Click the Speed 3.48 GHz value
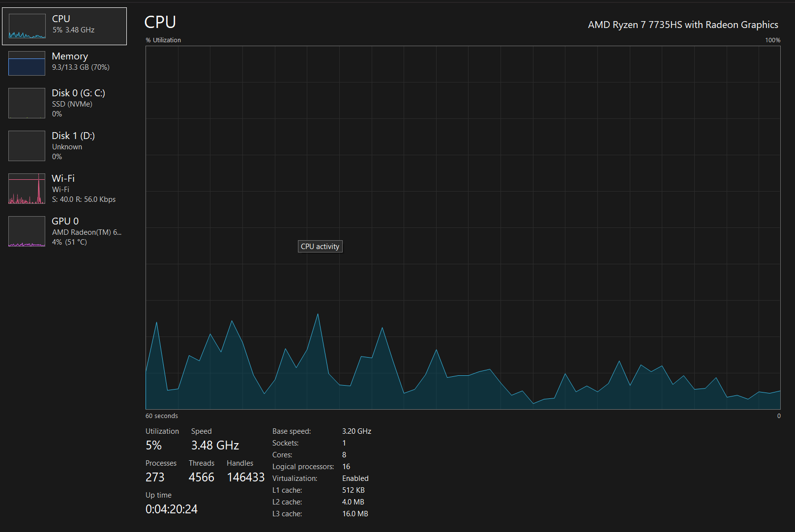 click(x=215, y=446)
